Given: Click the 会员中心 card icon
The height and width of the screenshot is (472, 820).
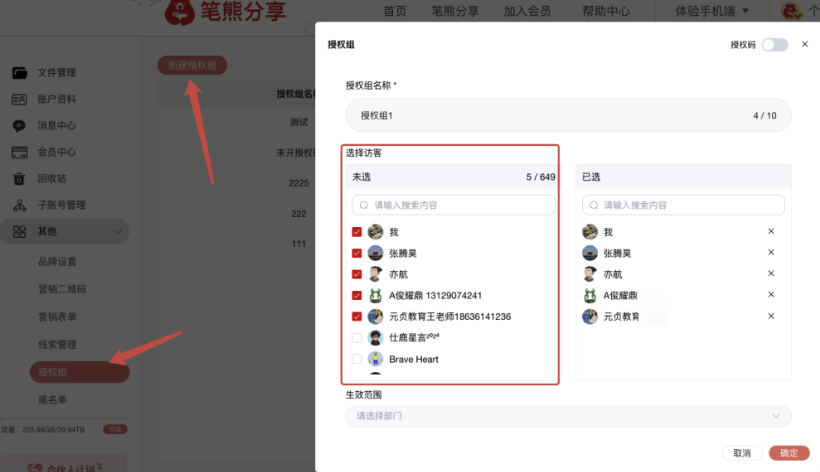Looking at the screenshot, I should tap(19, 152).
